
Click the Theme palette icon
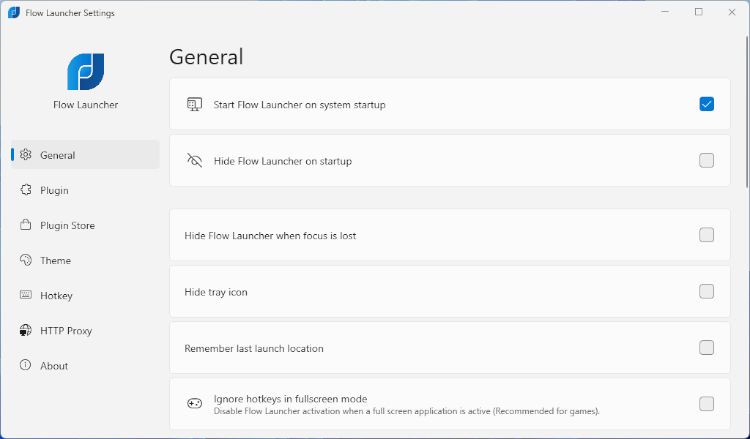tap(26, 260)
